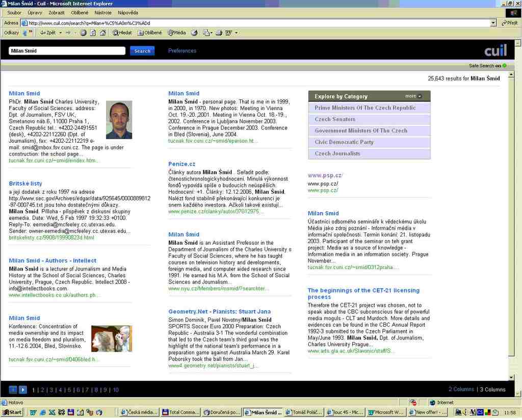Viewport: 522px width, 420px height.
Task: Launch Thunderbird icon in quick launch
Action: (x=99, y=412)
